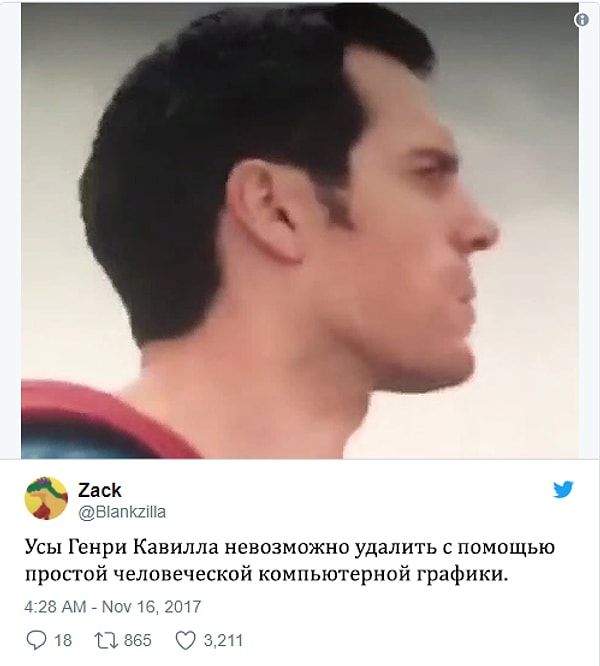Open the 4:28 AM - Nov 16, 2017 timestamp
600x666 pixels.
click(x=113, y=606)
